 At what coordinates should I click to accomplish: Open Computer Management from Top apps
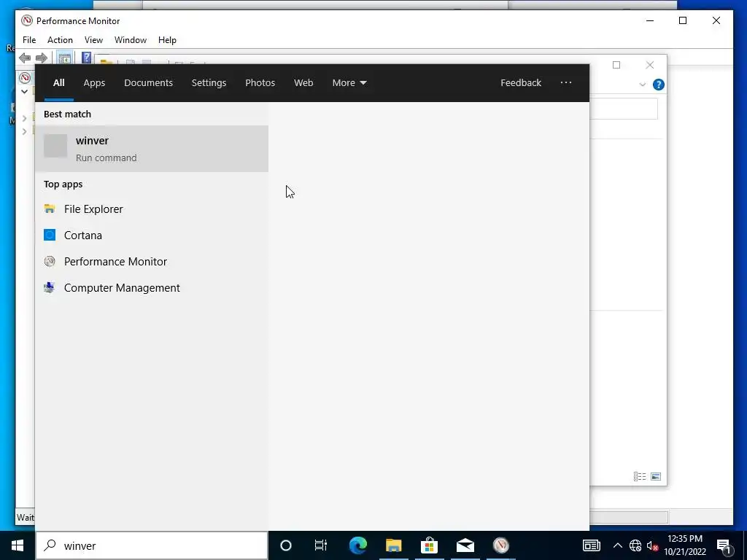(x=152, y=287)
